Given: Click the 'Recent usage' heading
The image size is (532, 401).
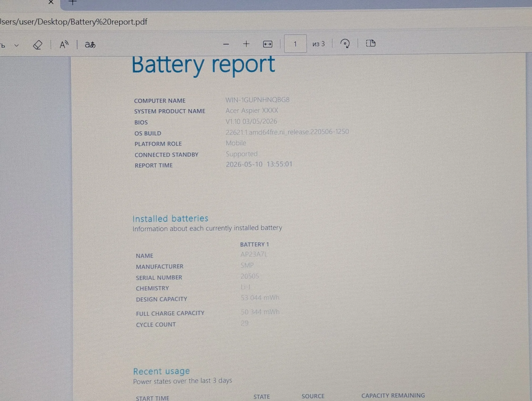Looking at the screenshot, I should pos(161,371).
